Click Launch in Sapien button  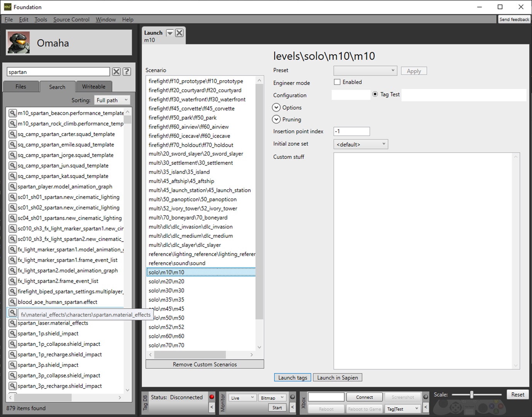(x=337, y=378)
